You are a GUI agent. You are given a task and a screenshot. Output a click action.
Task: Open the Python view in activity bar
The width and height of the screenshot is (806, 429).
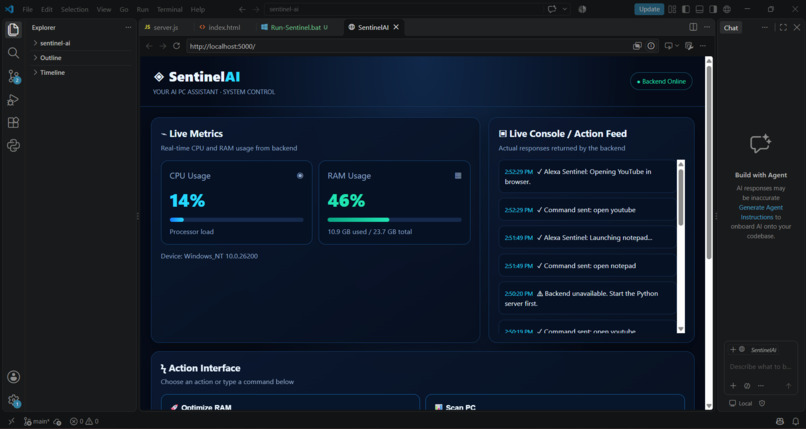click(13, 146)
